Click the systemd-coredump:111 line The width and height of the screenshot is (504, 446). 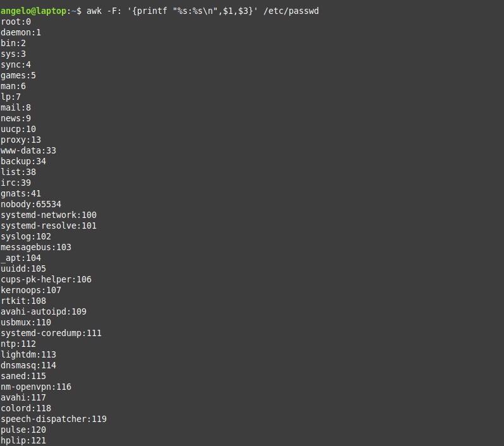[51, 333]
